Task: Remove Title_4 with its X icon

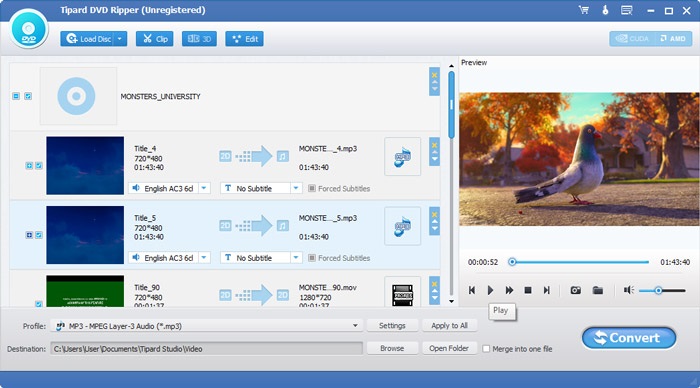Action: 434,145
